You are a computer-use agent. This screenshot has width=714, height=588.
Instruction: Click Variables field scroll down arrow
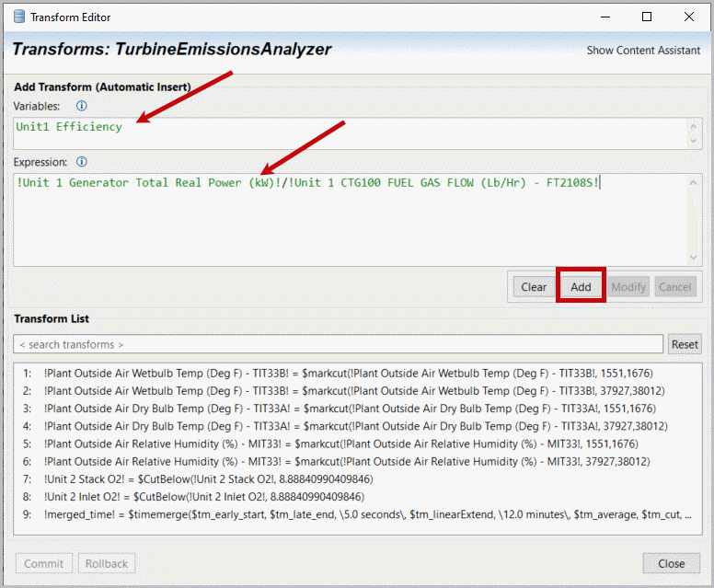coord(694,141)
